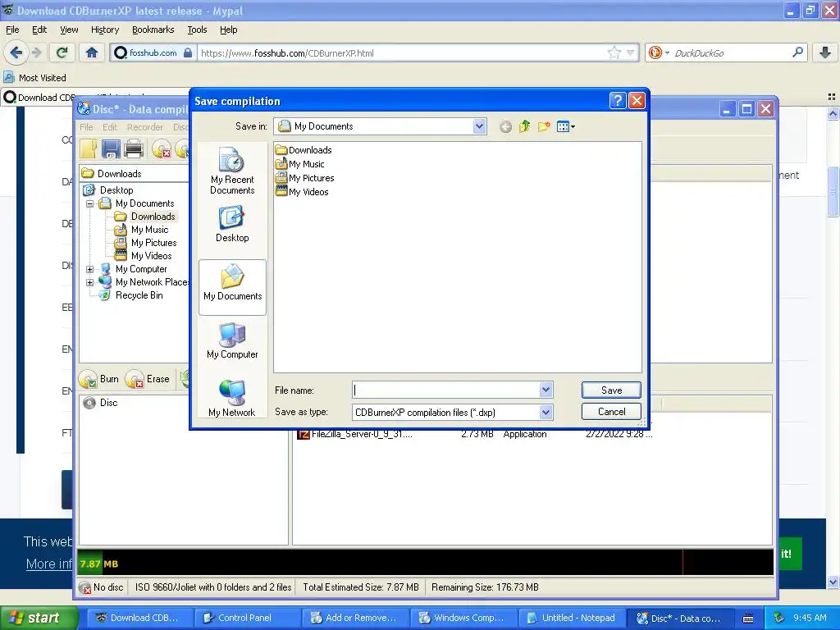Collapse My Documents tree node
This screenshot has width=840, height=630.
point(90,203)
